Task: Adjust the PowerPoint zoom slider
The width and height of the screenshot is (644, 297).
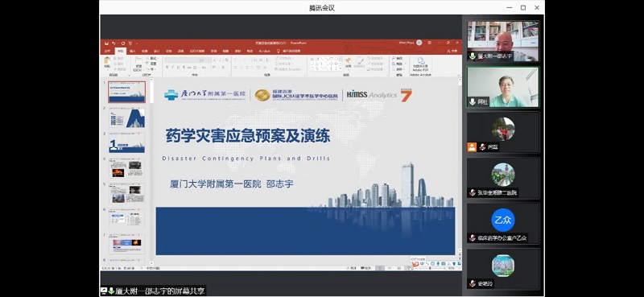Action: coord(430,268)
